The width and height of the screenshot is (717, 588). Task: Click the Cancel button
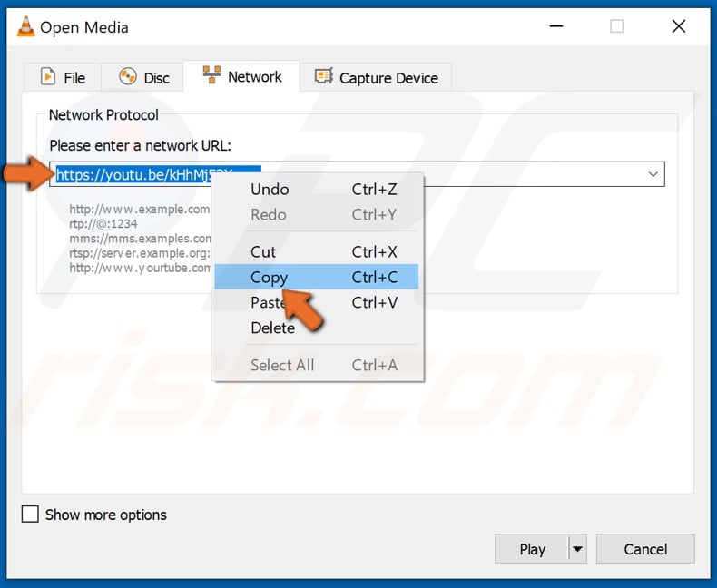click(x=645, y=549)
